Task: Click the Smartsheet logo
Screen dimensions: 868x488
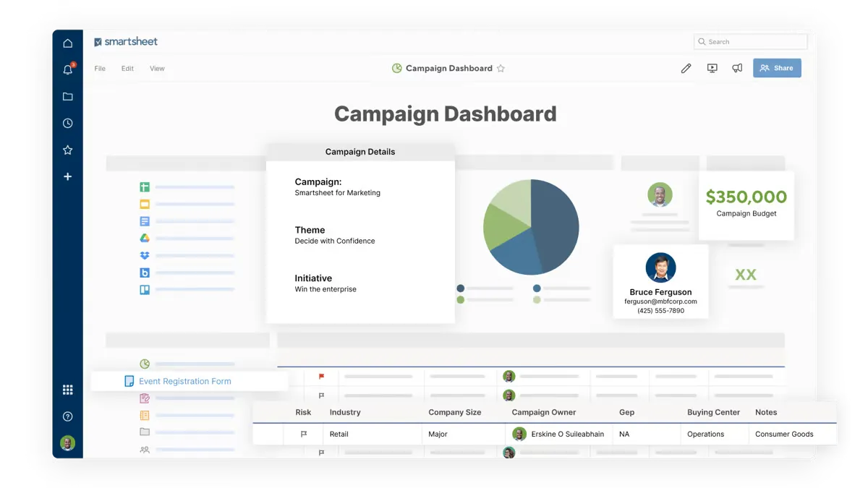Action: point(126,42)
